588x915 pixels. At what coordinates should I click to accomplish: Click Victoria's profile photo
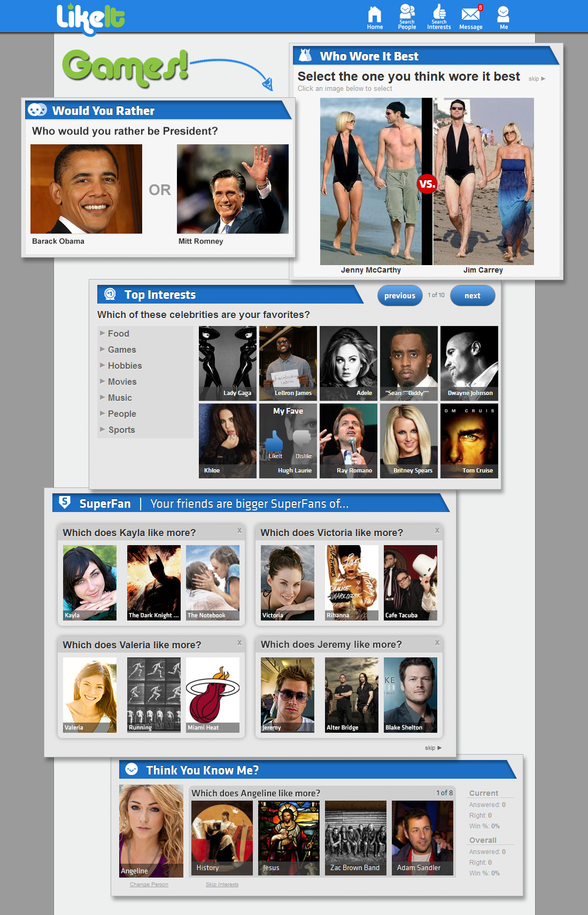pyautogui.click(x=288, y=583)
